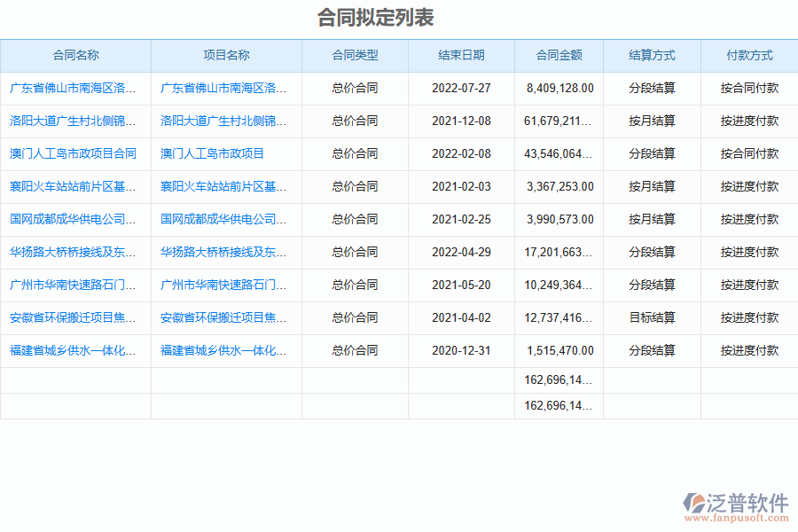
Task: Click the 澳门人工岛市政项目 project name link
Action: tap(212, 153)
